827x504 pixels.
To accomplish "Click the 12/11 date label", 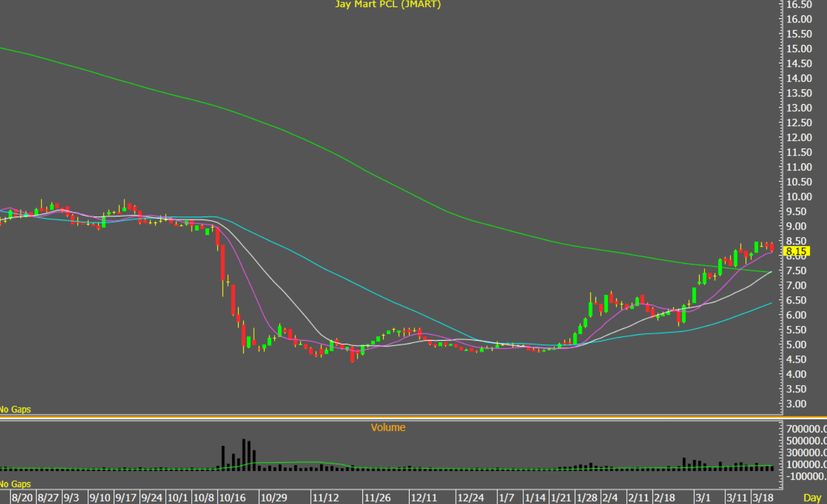I will pyautogui.click(x=424, y=498).
